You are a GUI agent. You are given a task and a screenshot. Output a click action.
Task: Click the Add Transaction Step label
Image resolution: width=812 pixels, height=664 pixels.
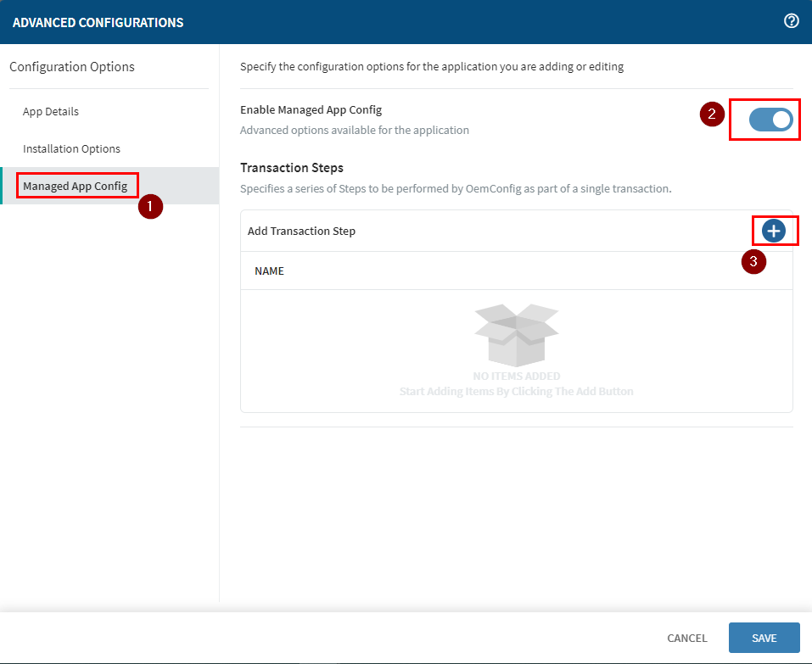301,232
